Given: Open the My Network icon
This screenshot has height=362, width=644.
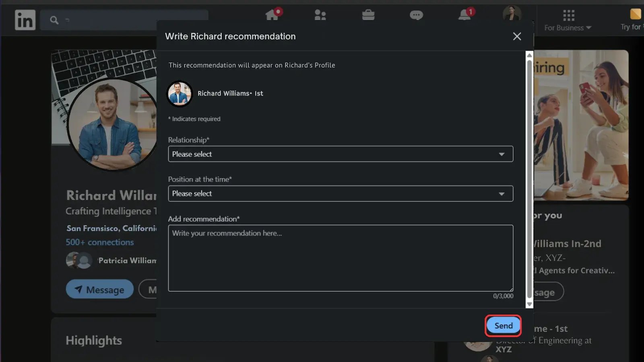Looking at the screenshot, I should (320, 15).
